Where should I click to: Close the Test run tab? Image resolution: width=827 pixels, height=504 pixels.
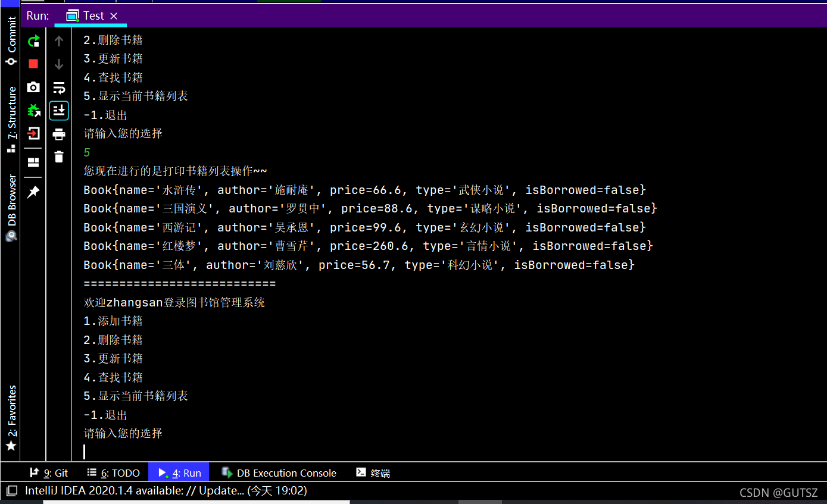(x=114, y=16)
